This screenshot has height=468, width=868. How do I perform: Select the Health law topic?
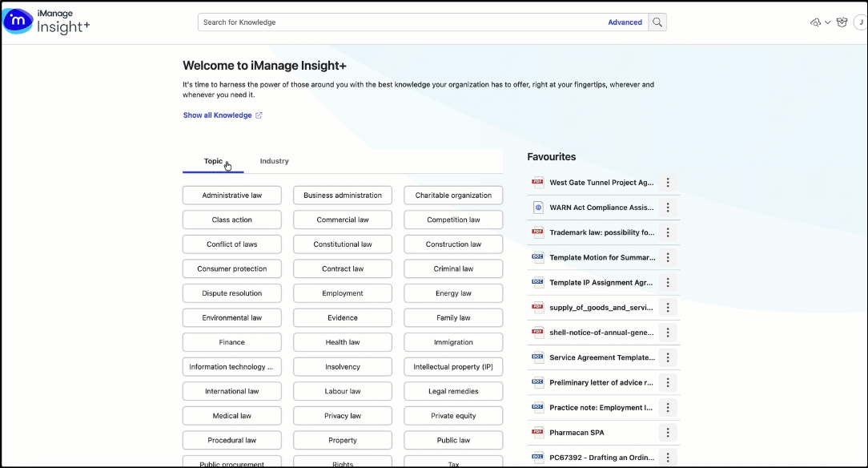pos(343,342)
